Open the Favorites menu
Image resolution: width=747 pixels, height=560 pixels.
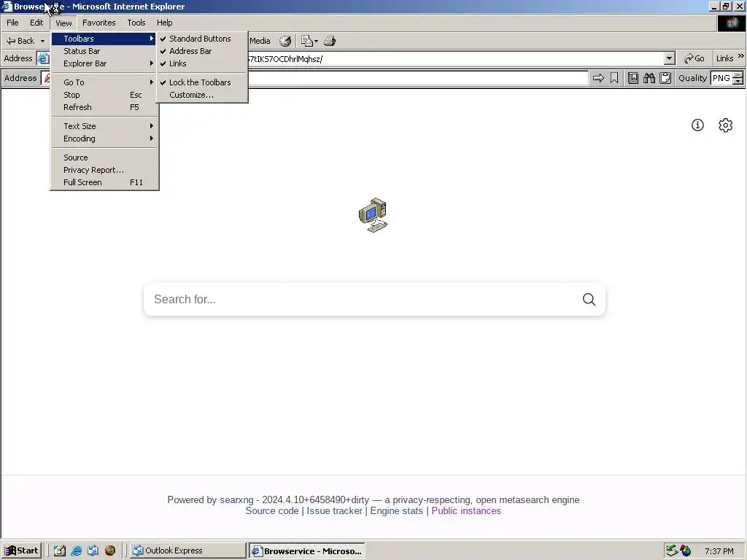98,23
